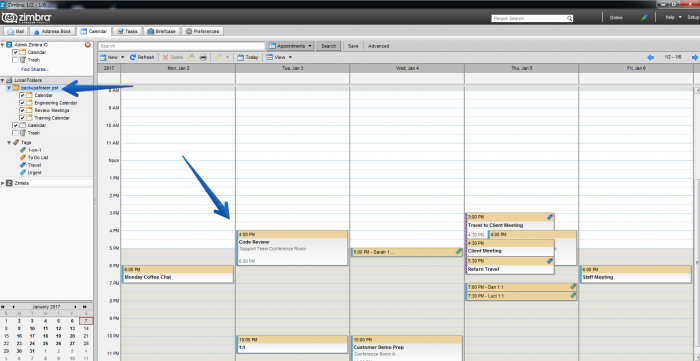Uncheck the Review Meetings calendar checkbox
The width and height of the screenshot is (700, 361).
point(22,111)
